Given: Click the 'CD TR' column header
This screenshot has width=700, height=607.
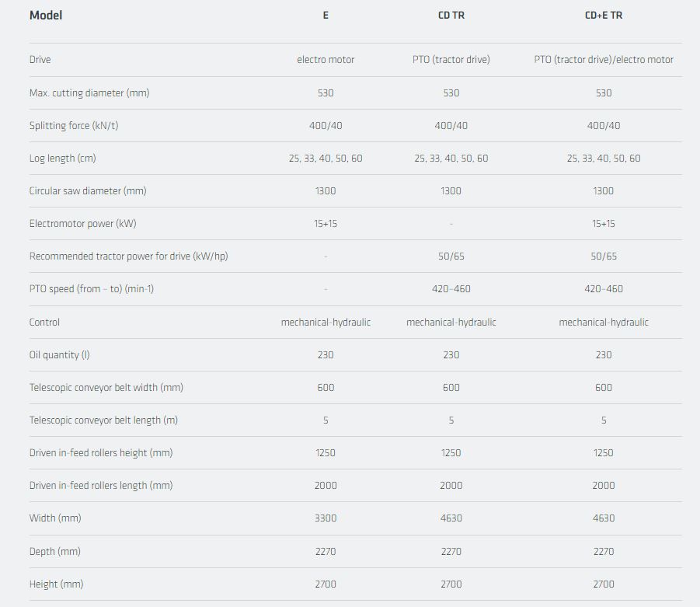Looking at the screenshot, I should (451, 16).
